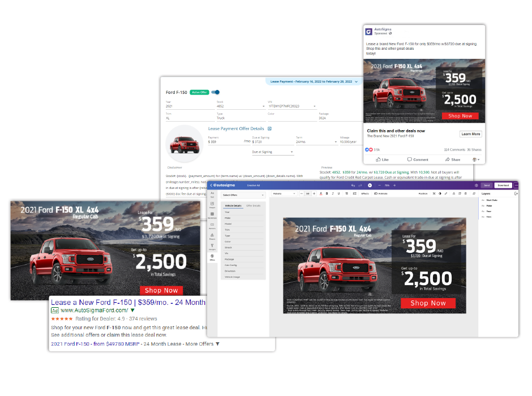Collapse the Layers panel with arrow icon
Viewport: 532px width, 396px height.
pos(516,193)
